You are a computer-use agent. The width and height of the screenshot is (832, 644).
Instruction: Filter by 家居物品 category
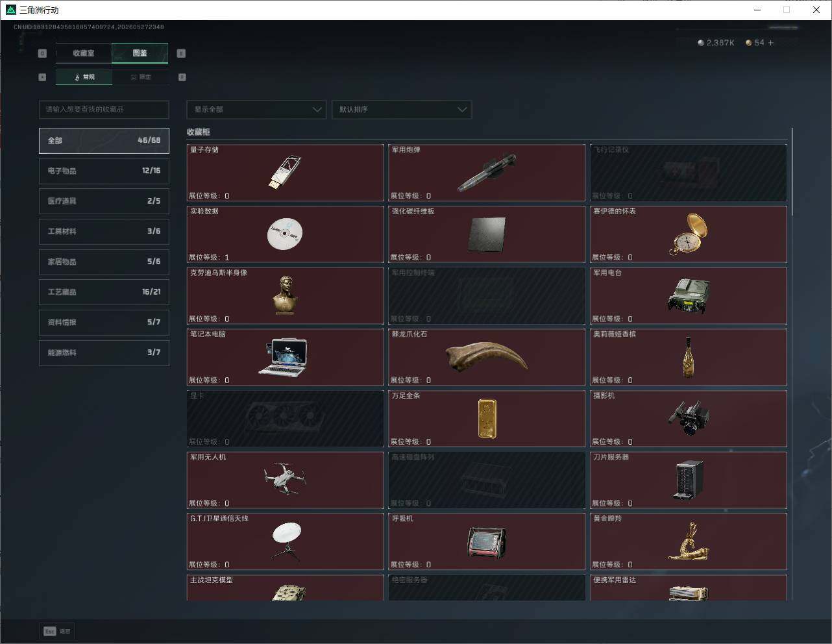coord(104,262)
